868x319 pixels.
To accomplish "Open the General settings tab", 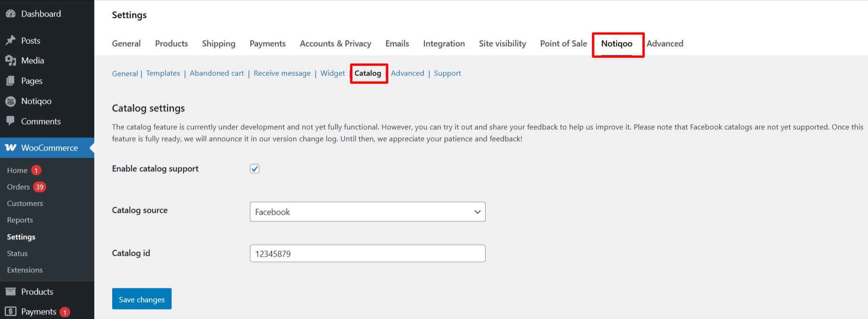I will click(x=126, y=43).
